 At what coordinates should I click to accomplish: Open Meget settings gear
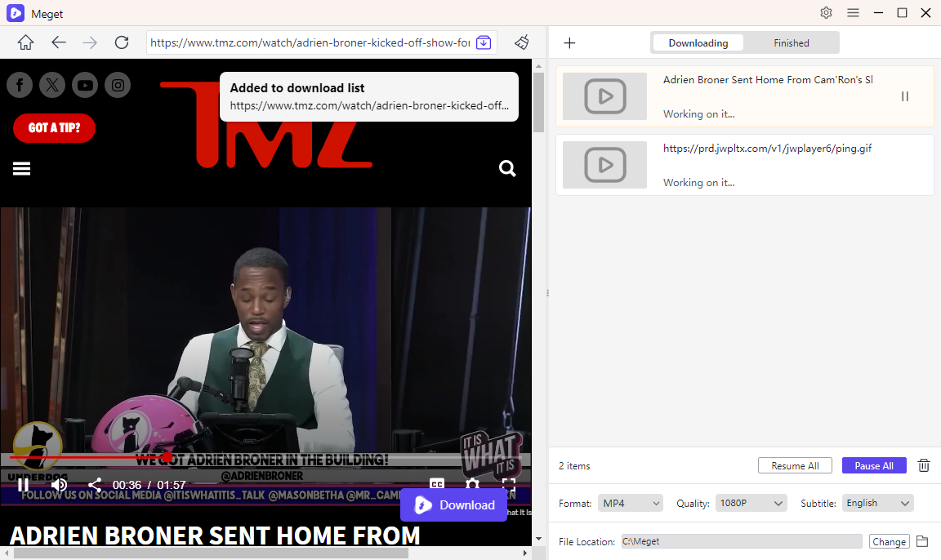point(826,13)
